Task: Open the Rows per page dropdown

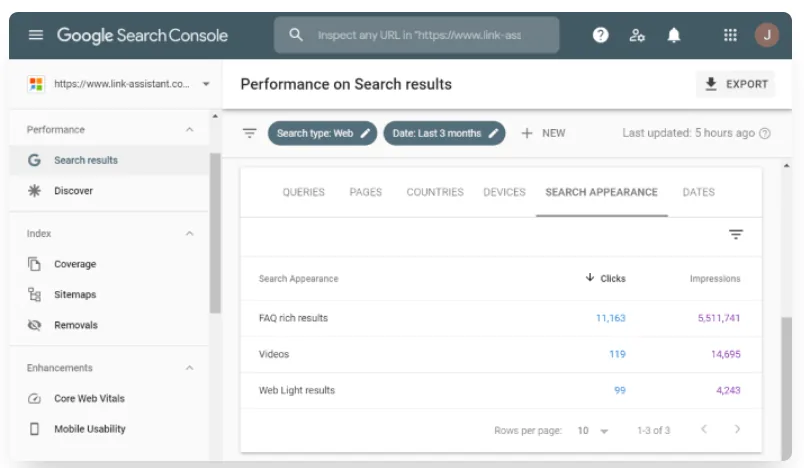Action: [593, 431]
